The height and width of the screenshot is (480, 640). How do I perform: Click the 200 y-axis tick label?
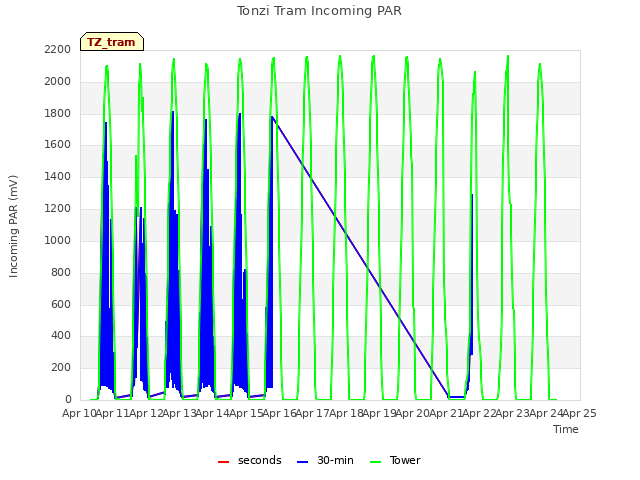(61, 368)
